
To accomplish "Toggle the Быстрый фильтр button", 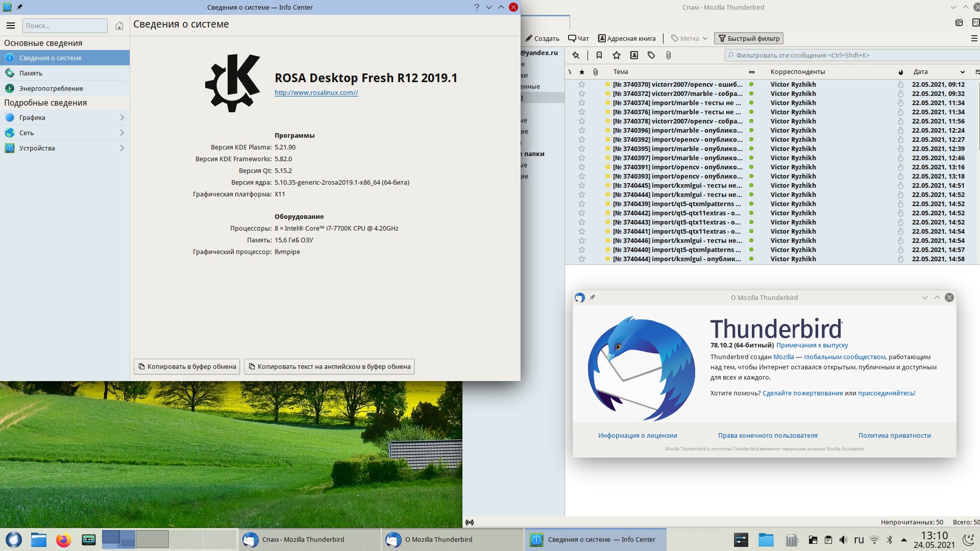I will tap(749, 38).
